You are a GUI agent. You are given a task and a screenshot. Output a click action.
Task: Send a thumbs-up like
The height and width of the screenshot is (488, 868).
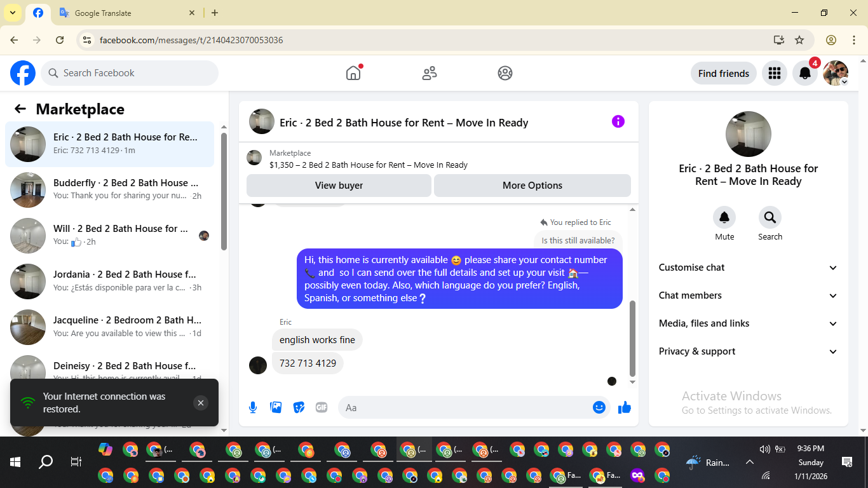click(x=625, y=407)
